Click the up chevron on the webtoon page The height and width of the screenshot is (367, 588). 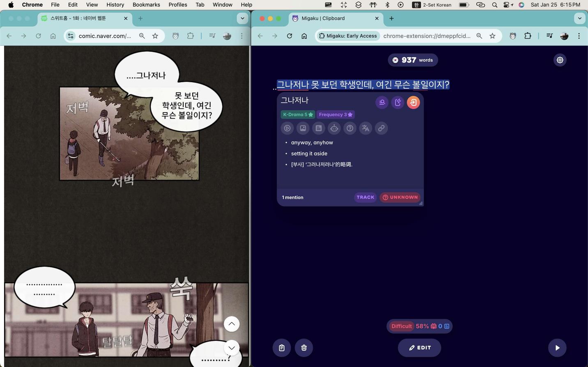click(231, 323)
